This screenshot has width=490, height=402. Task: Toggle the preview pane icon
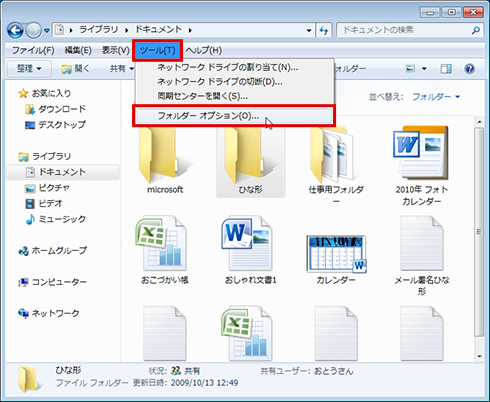pos(446,69)
